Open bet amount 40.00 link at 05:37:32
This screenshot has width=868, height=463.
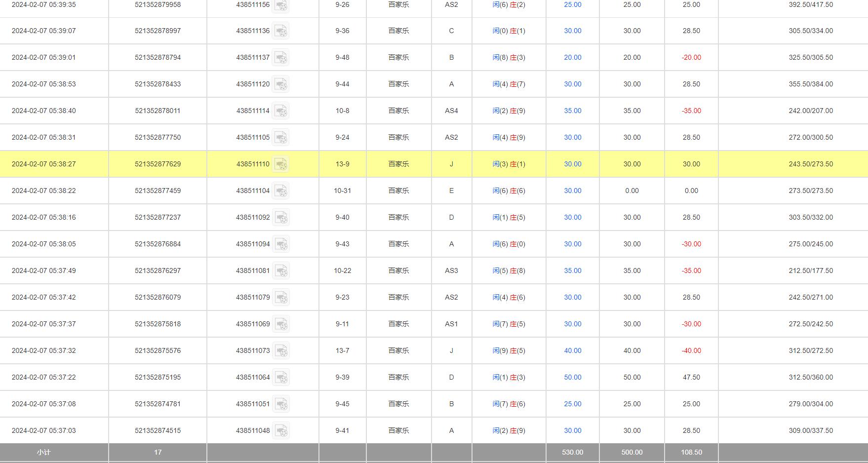click(573, 350)
